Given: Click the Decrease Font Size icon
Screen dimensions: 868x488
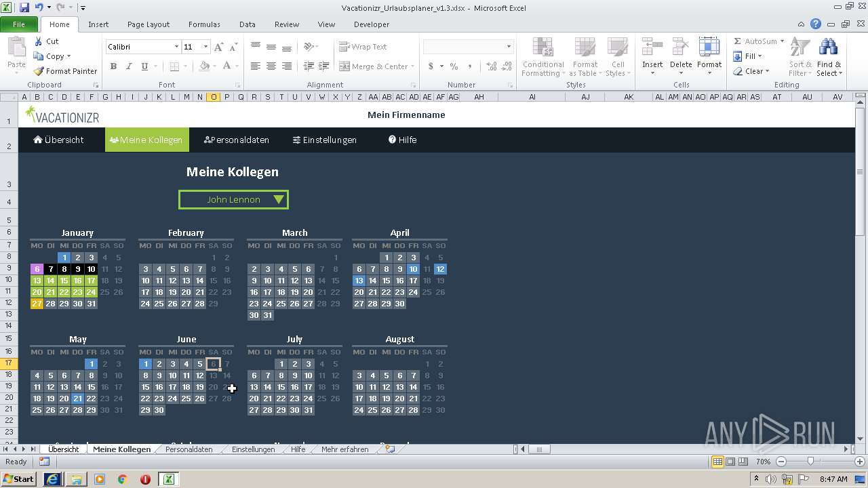Looking at the screenshot, I should point(233,47).
